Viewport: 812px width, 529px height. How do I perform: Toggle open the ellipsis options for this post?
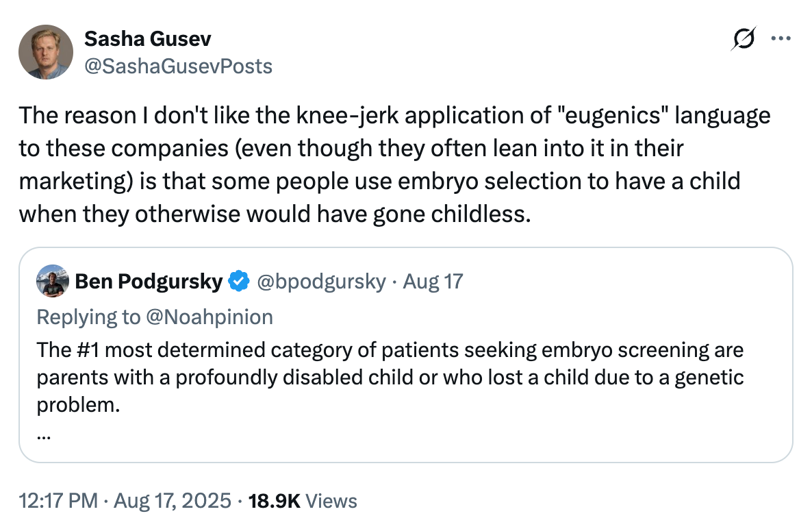pos(781,39)
